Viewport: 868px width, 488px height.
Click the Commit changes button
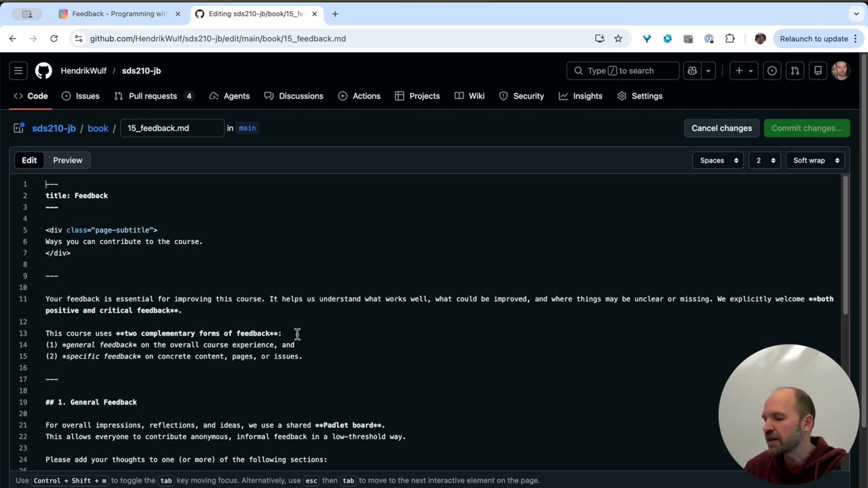[807, 128]
